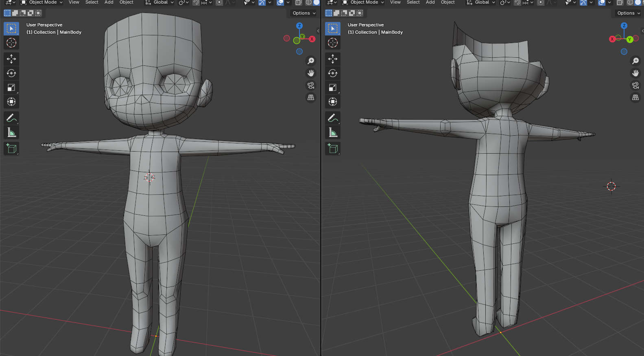644x356 pixels.
Task: Click the camera view icon in left viewport
Action: [x=311, y=85]
